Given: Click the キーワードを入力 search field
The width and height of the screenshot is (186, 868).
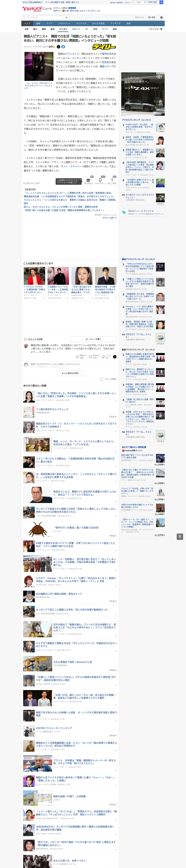Looking at the screenshot, I should [x=44, y=18].
